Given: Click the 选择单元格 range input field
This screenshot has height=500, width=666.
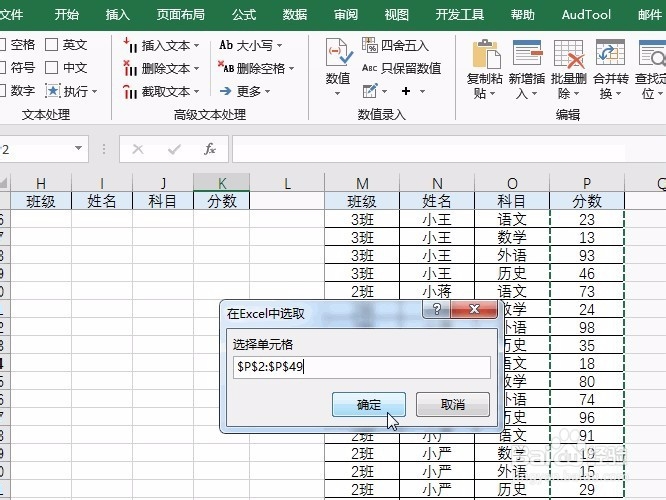Looking at the screenshot, I should pyautogui.click(x=362, y=367).
